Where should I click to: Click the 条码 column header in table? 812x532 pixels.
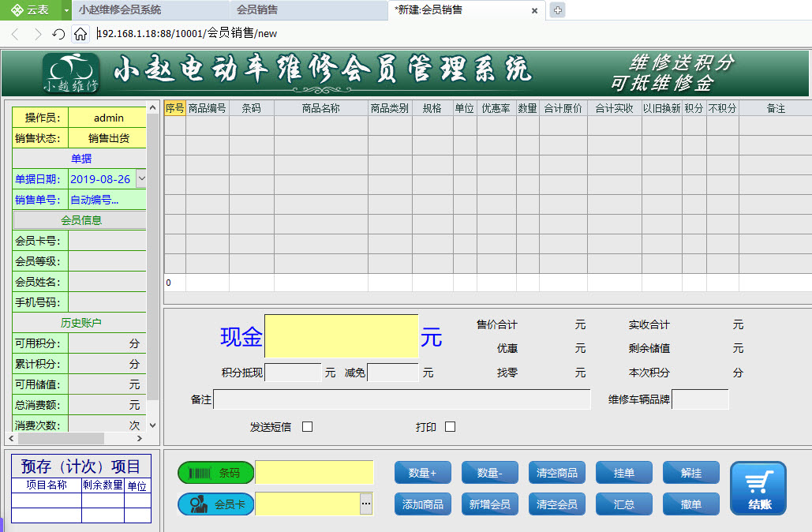tap(252, 108)
